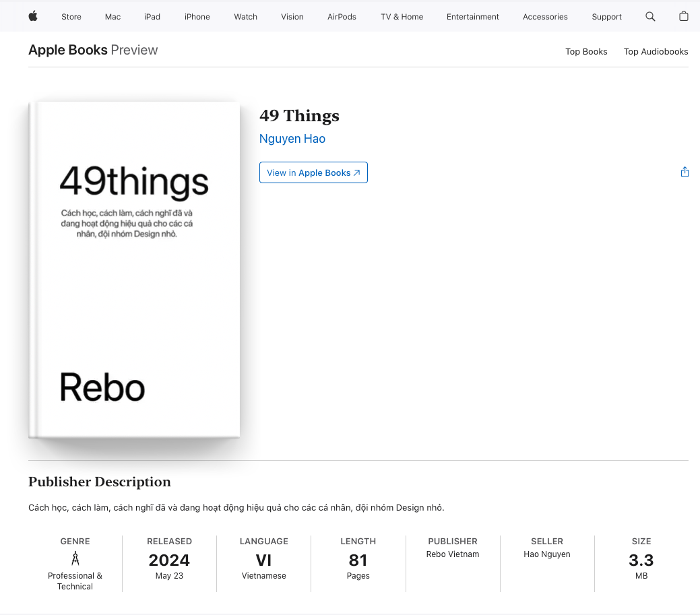700x615 pixels.
Task: Click the Hao Nguyen seller name
Action: [547, 554]
